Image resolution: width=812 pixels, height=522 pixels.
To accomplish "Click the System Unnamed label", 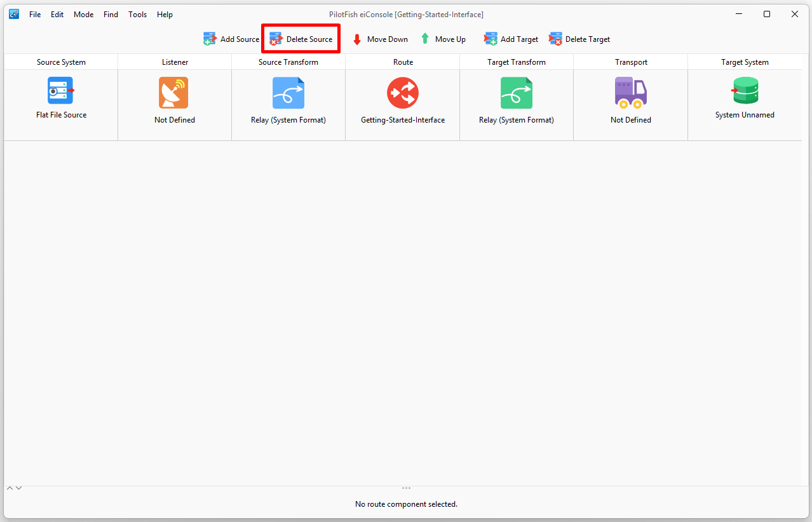I will [745, 115].
